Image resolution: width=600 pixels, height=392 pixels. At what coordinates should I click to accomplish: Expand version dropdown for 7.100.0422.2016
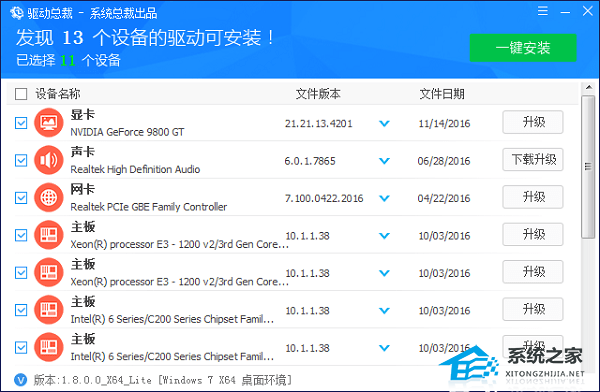(384, 198)
